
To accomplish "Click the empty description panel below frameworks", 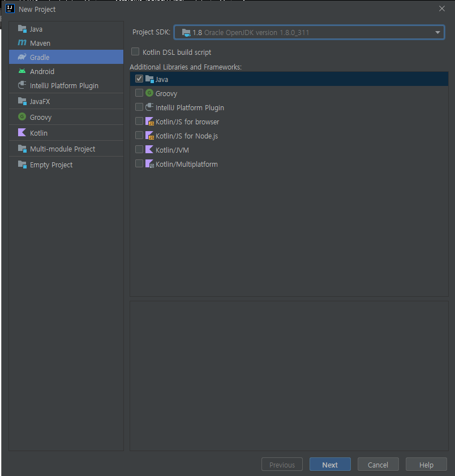I will click(289, 376).
